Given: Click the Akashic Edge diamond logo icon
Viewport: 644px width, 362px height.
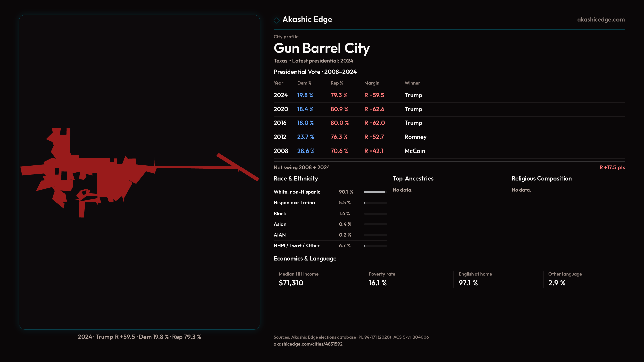Looking at the screenshot, I should pyautogui.click(x=277, y=20).
